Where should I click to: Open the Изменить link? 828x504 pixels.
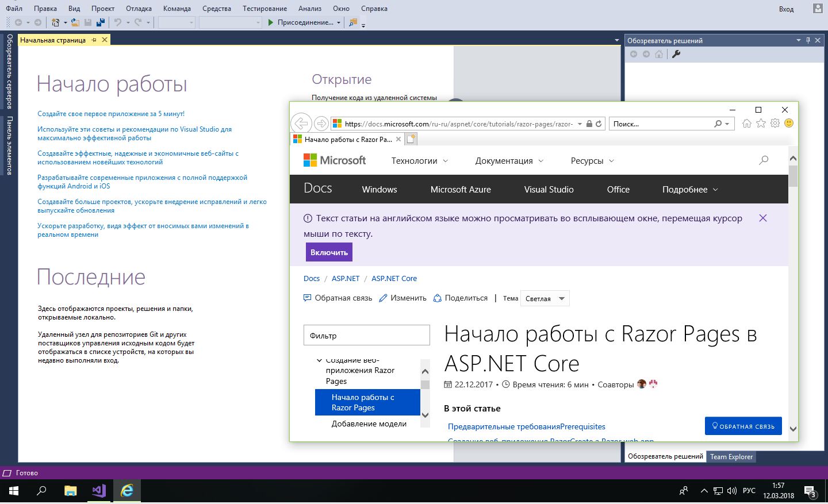402,298
